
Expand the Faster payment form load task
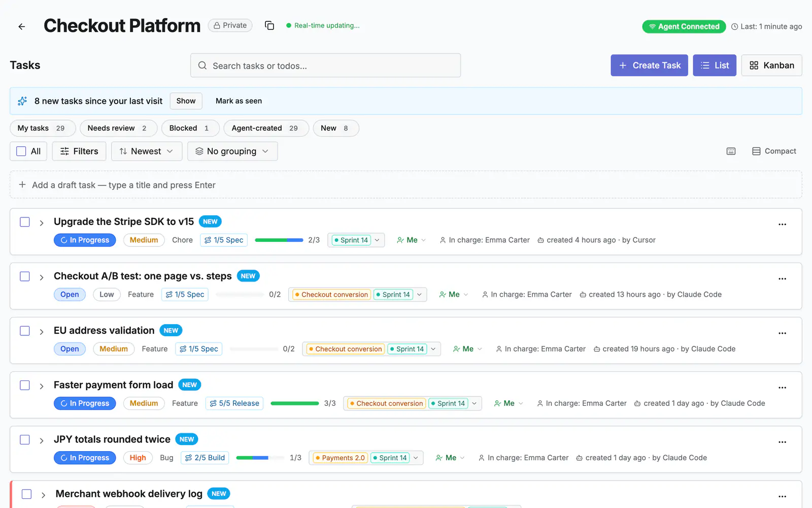[42, 386]
